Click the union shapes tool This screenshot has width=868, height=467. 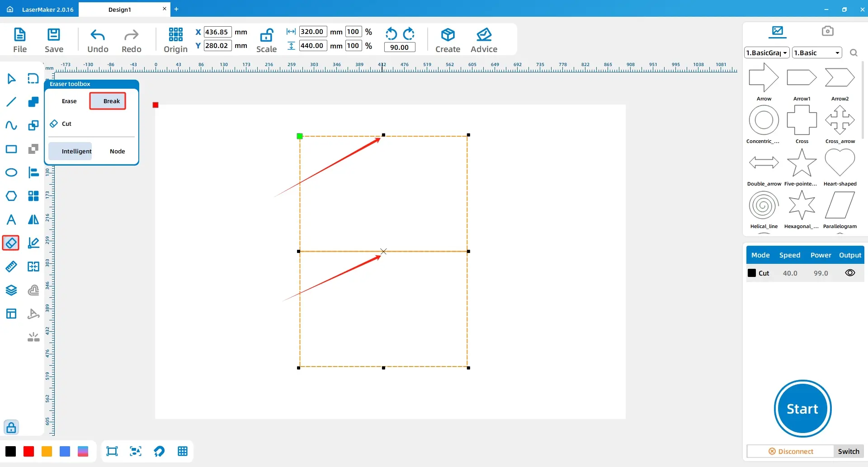point(33,102)
